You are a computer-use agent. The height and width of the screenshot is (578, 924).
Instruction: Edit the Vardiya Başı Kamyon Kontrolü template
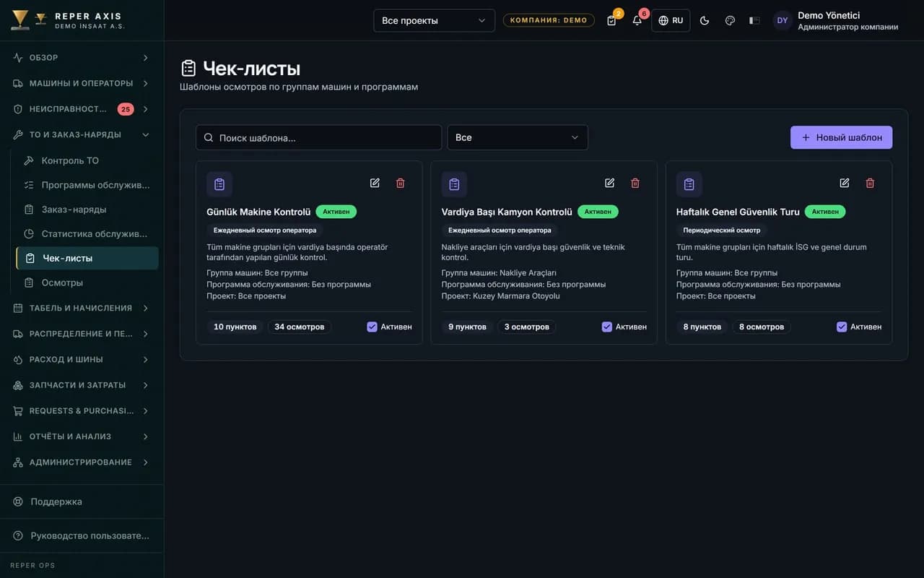point(610,183)
